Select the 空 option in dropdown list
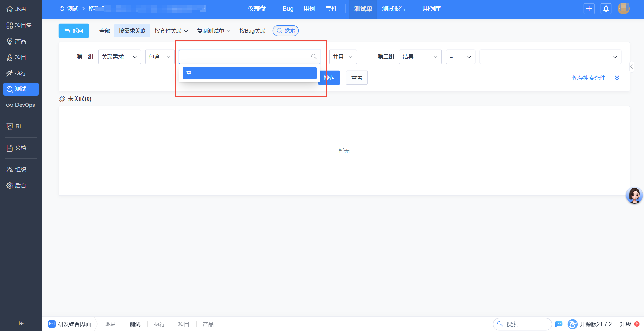Viewport: 644px width, 331px height. (249, 73)
